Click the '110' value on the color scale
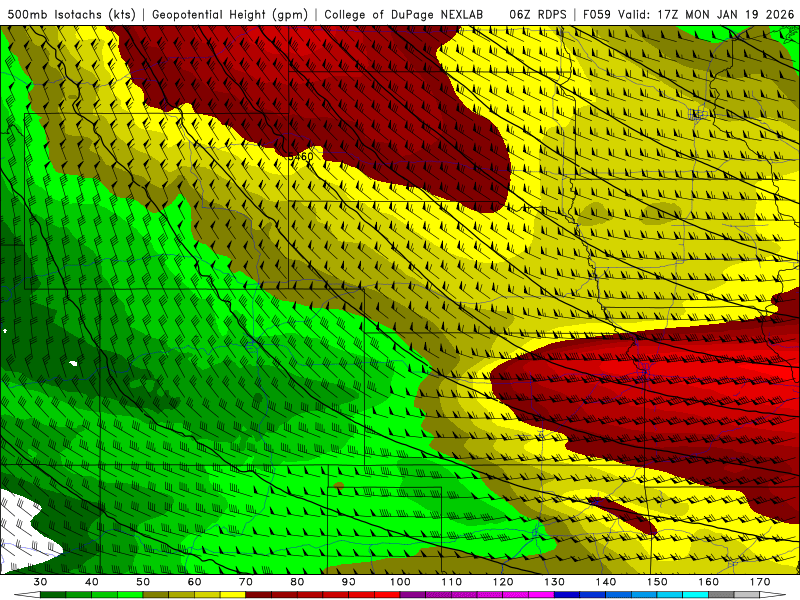Screen dimensions: 800x600 pos(452,582)
